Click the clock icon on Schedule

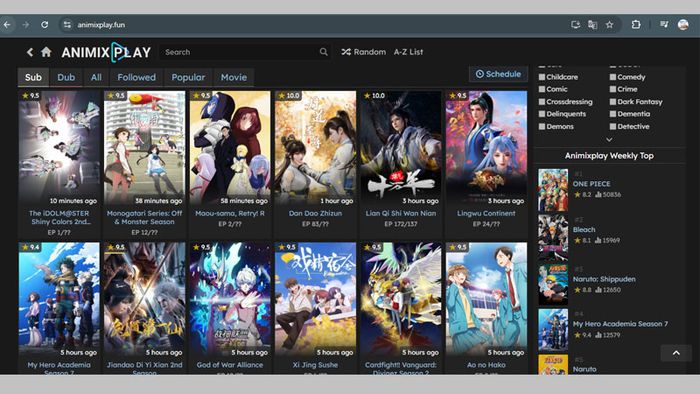coord(479,74)
